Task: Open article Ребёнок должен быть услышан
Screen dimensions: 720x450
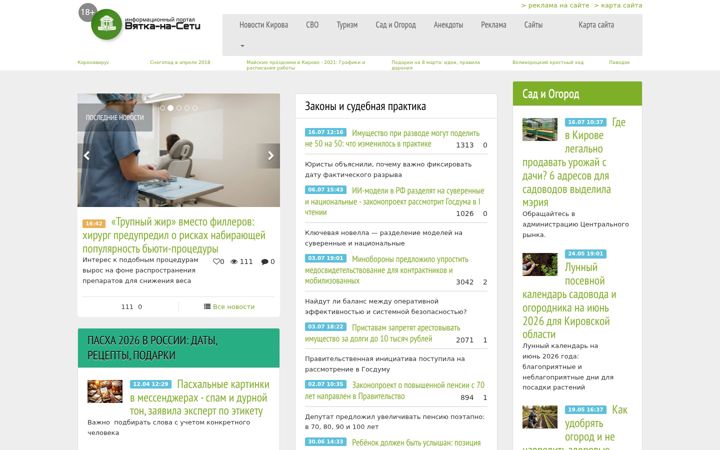Action: [x=416, y=443]
